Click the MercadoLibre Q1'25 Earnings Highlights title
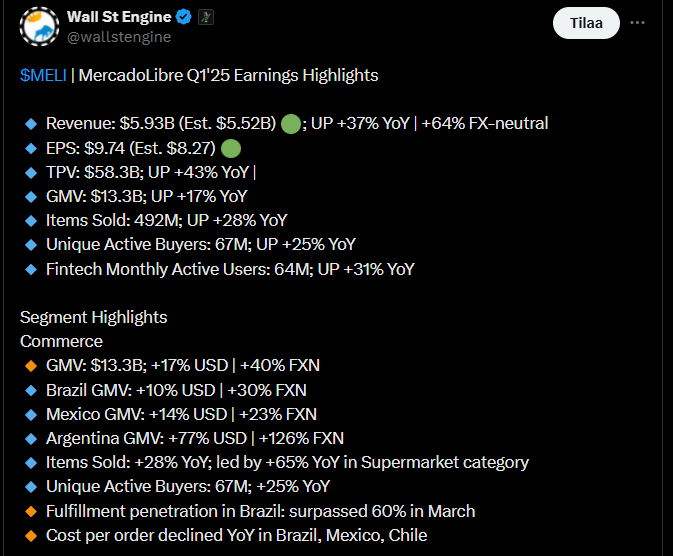This screenshot has height=556, width=673. click(x=228, y=75)
